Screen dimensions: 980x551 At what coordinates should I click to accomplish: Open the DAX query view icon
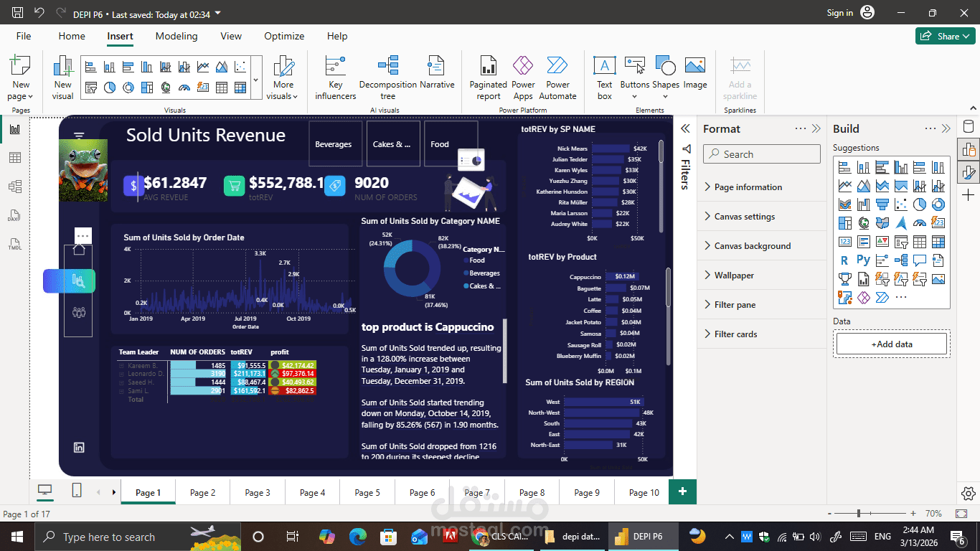[x=15, y=216]
